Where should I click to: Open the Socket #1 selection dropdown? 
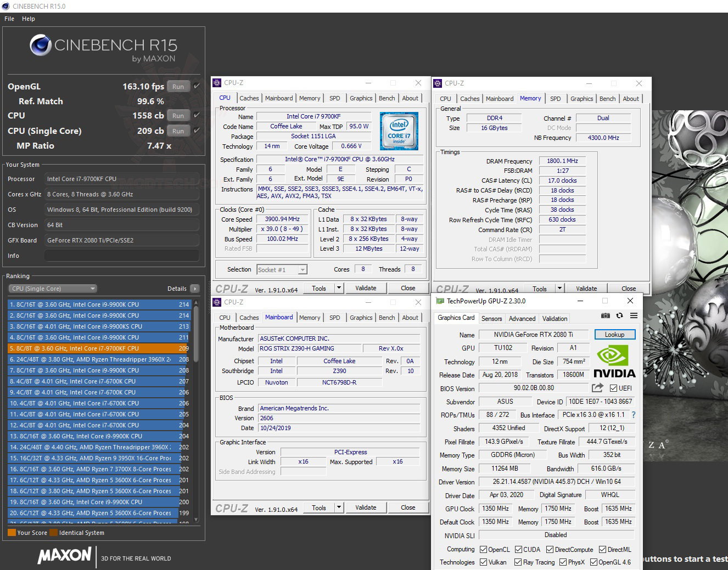click(x=282, y=269)
